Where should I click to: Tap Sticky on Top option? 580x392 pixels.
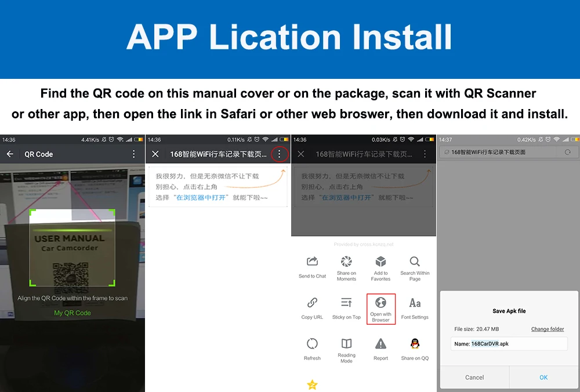[x=346, y=308]
